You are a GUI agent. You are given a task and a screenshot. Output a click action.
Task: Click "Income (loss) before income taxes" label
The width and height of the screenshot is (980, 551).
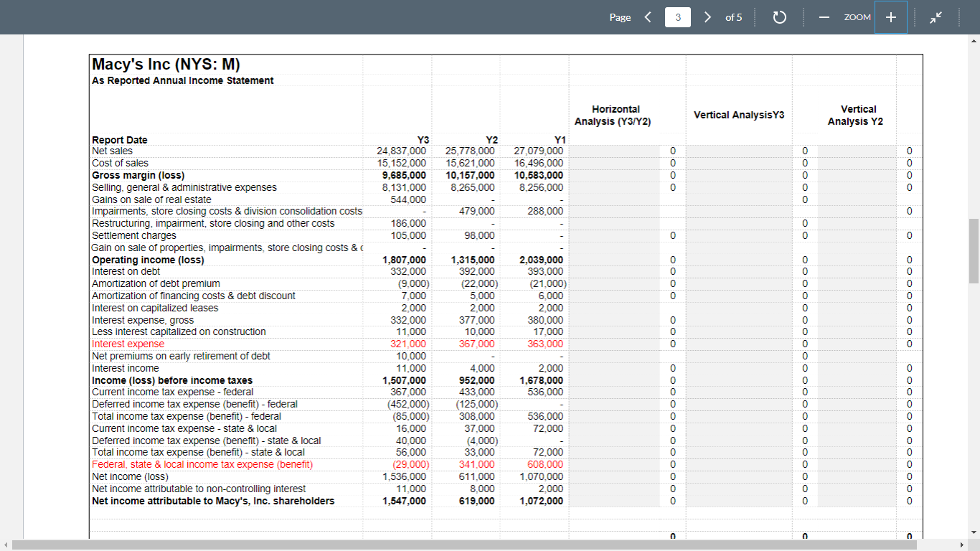click(172, 380)
